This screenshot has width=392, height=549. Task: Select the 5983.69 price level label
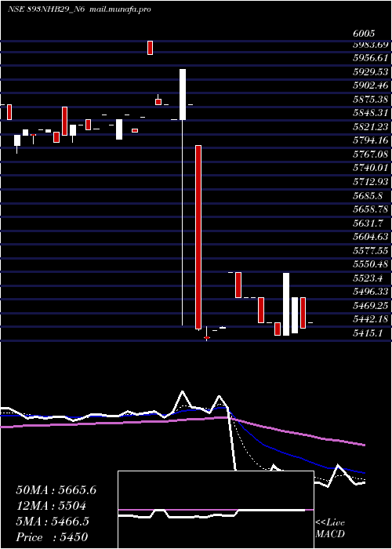(370, 45)
